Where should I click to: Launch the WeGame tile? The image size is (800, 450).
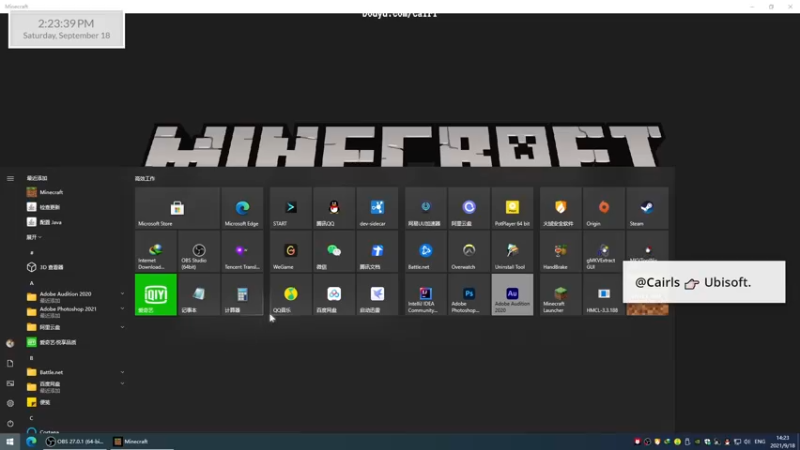[x=291, y=251]
